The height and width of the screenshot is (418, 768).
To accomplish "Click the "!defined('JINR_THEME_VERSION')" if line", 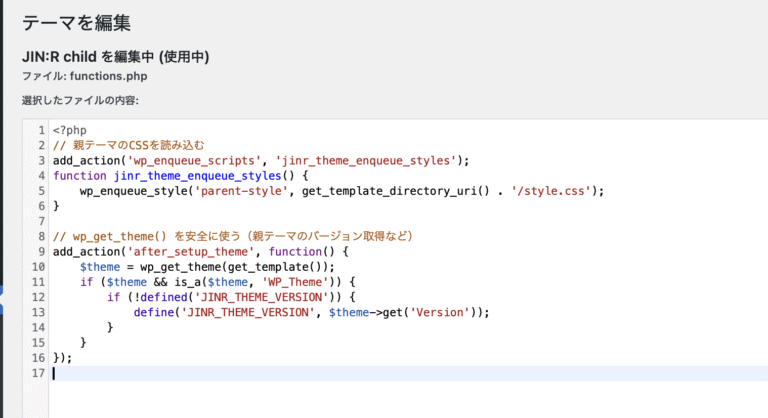I will click(x=232, y=297).
